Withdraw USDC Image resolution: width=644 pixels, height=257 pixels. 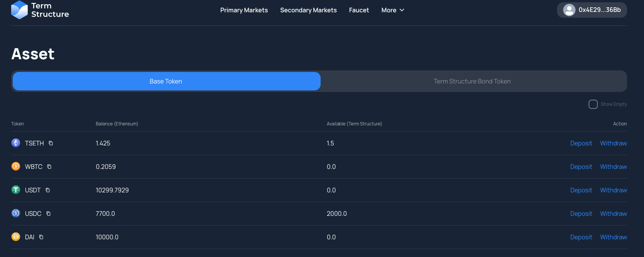click(x=614, y=214)
